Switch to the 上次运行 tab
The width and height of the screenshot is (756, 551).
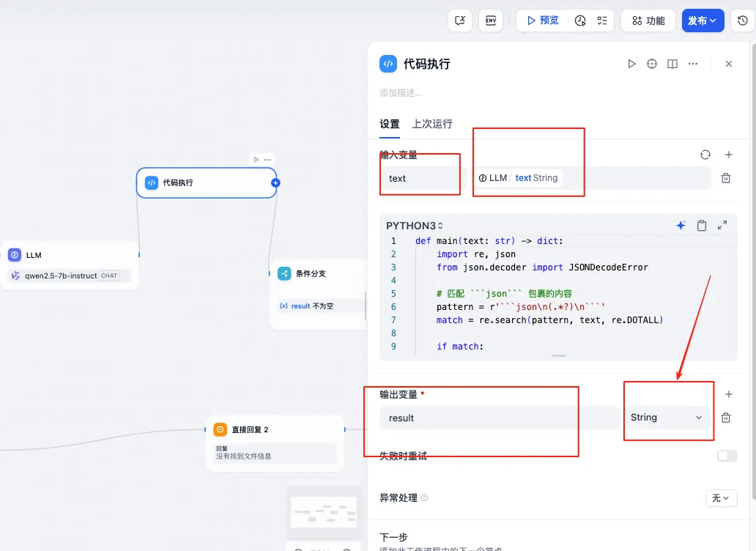point(432,124)
